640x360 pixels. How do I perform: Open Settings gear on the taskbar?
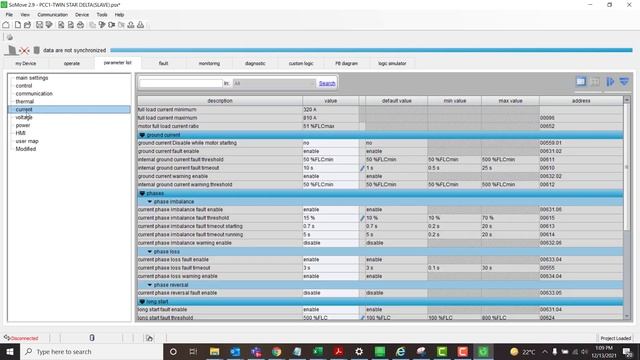(x=359, y=351)
